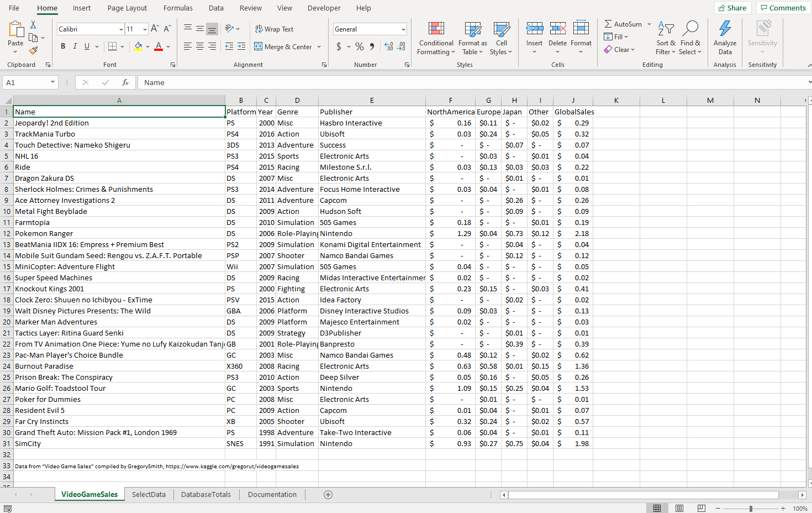This screenshot has height=513, width=812.
Task: Add a new sheet with plus icon
Action: point(328,495)
